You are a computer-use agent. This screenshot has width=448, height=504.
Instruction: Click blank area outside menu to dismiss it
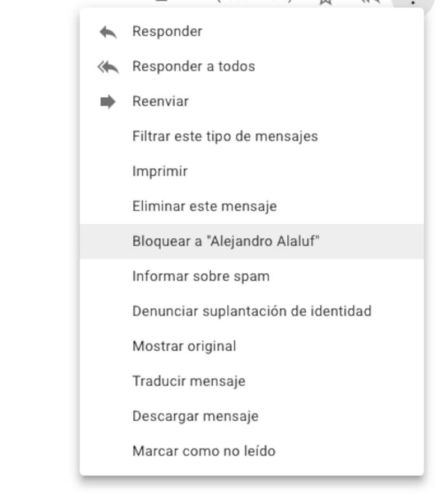tap(39, 257)
